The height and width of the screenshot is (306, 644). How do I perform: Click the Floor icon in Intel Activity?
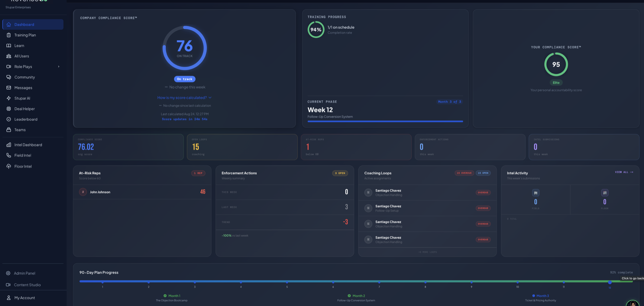(605, 193)
